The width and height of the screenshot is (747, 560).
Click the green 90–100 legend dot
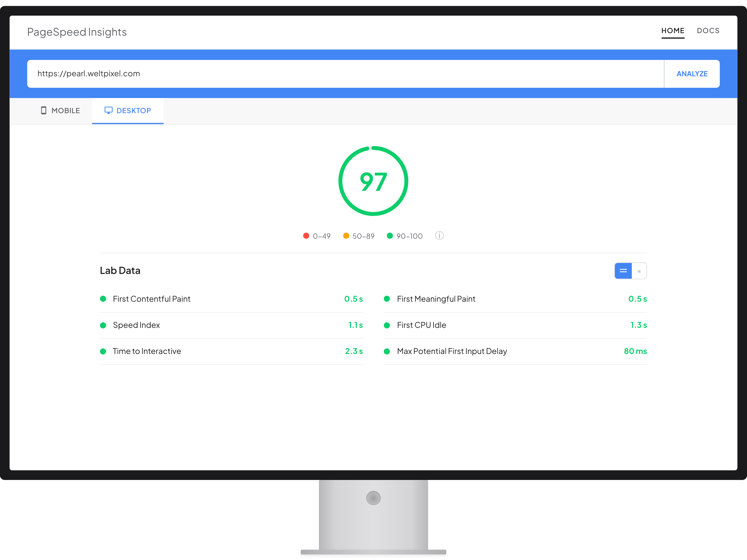(x=390, y=236)
